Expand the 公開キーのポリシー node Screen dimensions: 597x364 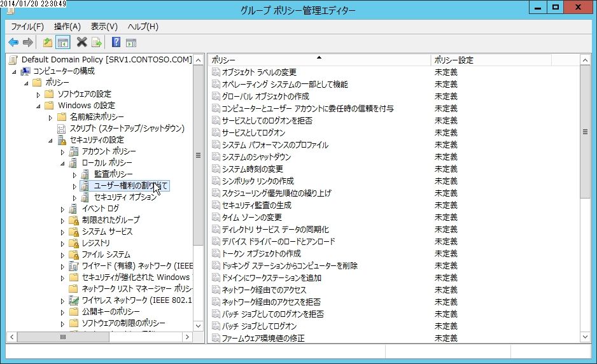(62, 312)
